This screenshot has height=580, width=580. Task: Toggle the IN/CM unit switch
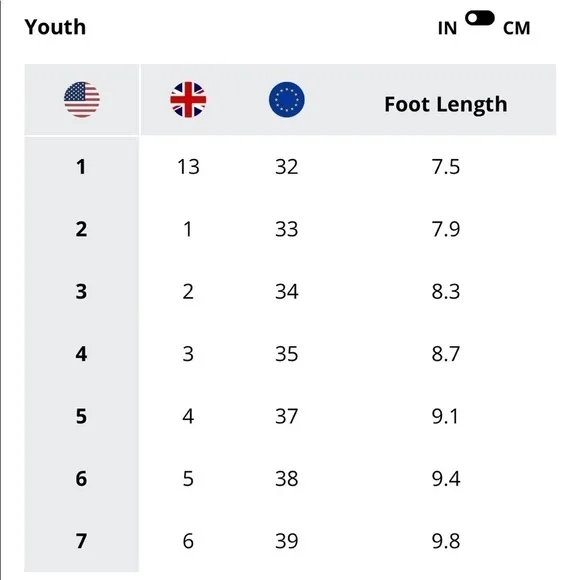pyautogui.click(x=480, y=18)
